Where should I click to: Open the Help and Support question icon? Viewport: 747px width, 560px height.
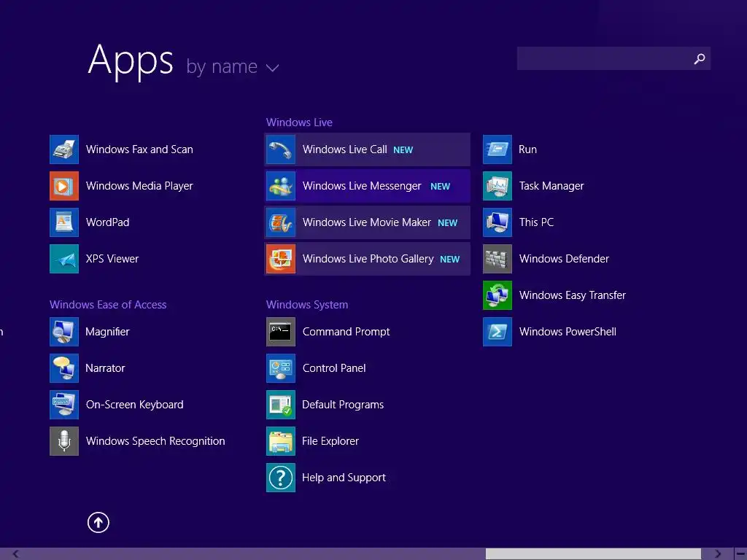coord(281,478)
